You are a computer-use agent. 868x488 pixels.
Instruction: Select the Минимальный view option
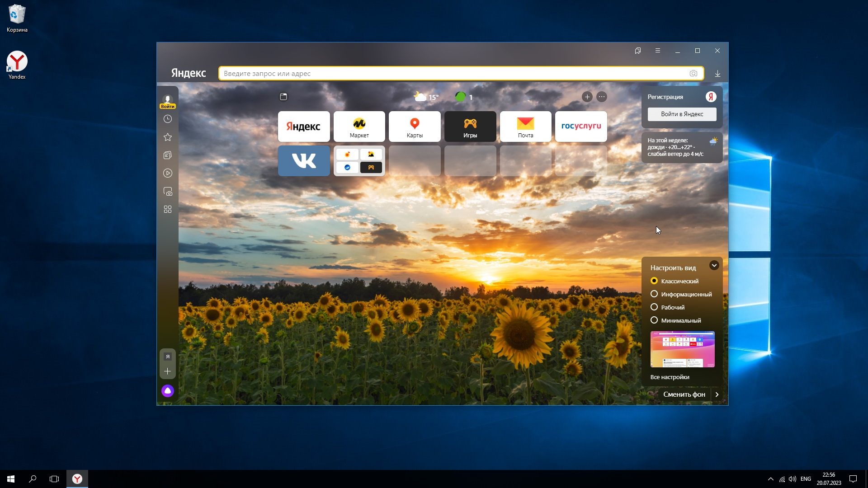tap(654, 320)
